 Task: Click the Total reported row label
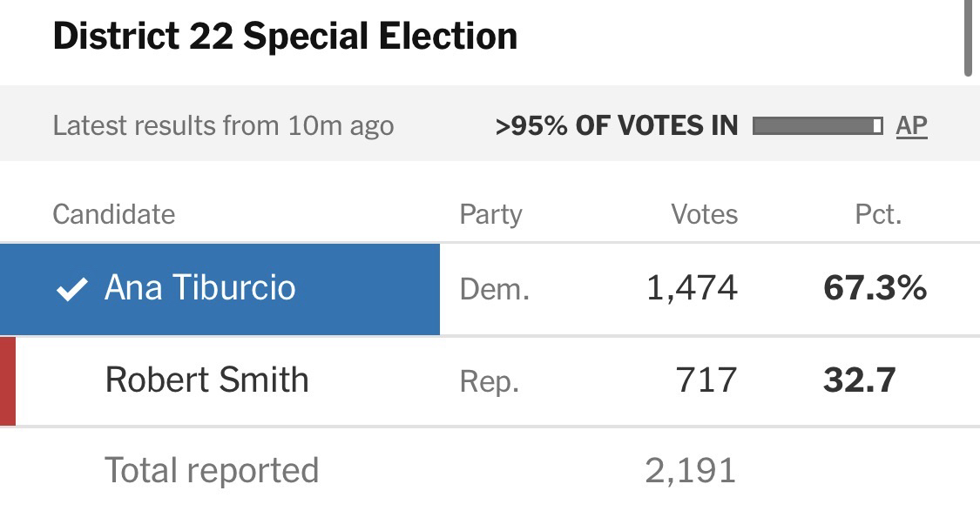tap(212, 471)
